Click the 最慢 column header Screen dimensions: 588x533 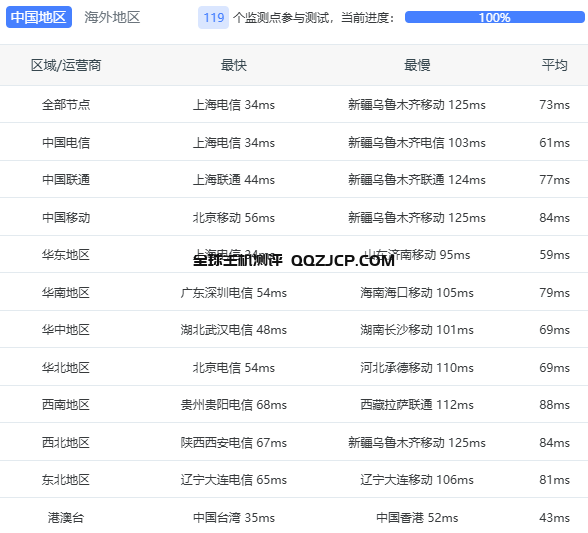(417, 65)
